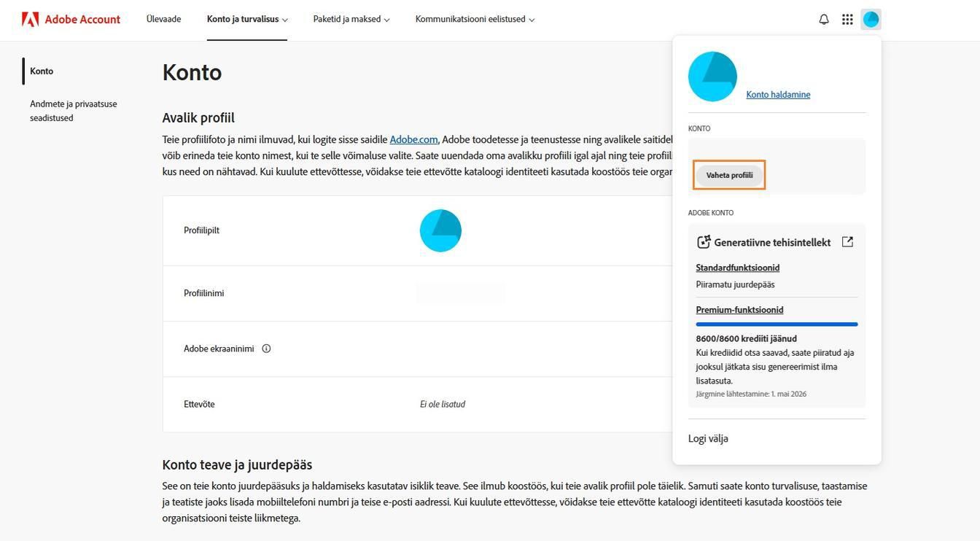
Task: Click the Konto teave ja juurdepääs heading
Action: click(x=237, y=464)
